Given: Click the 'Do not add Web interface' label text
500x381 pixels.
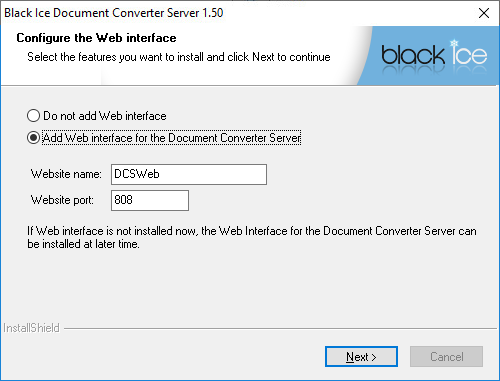Looking at the screenshot, I should (105, 116).
